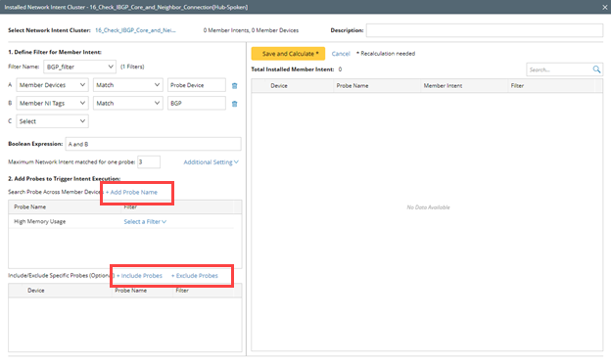This screenshot has height=364, width=611.
Task: Expand Additional Setting options
Action: pyautogui.click(x=211, y=162)
